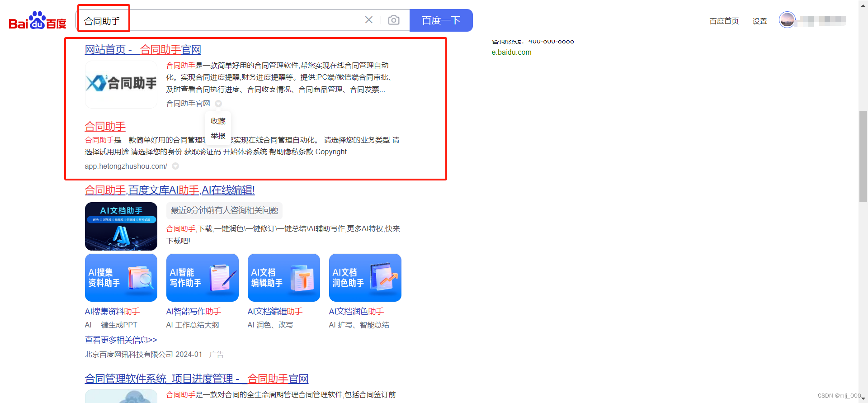Viewport: 868px width, 403px height.
Task: Open the AI搜集资料助手 text link
Action: click(x=113, y=311)
